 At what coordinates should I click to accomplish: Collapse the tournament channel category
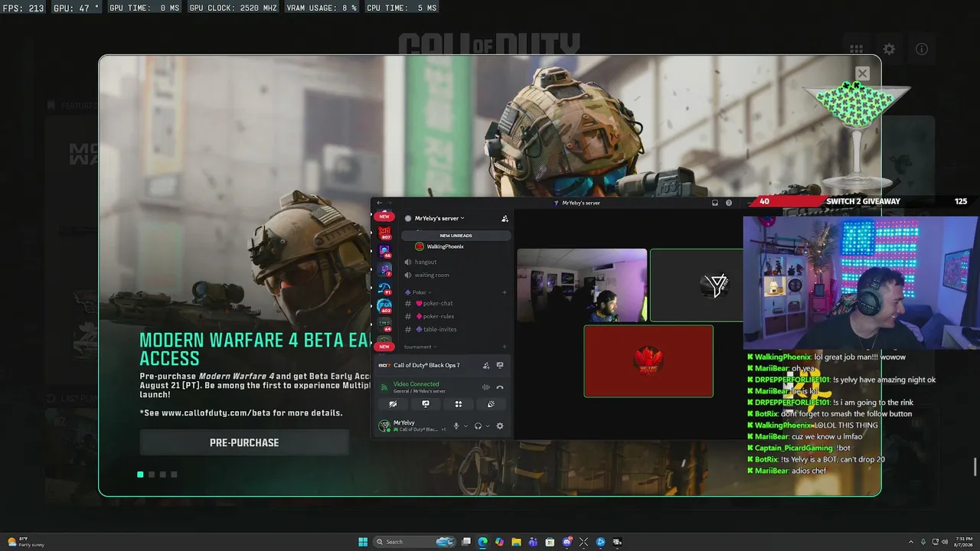(420, 347)
